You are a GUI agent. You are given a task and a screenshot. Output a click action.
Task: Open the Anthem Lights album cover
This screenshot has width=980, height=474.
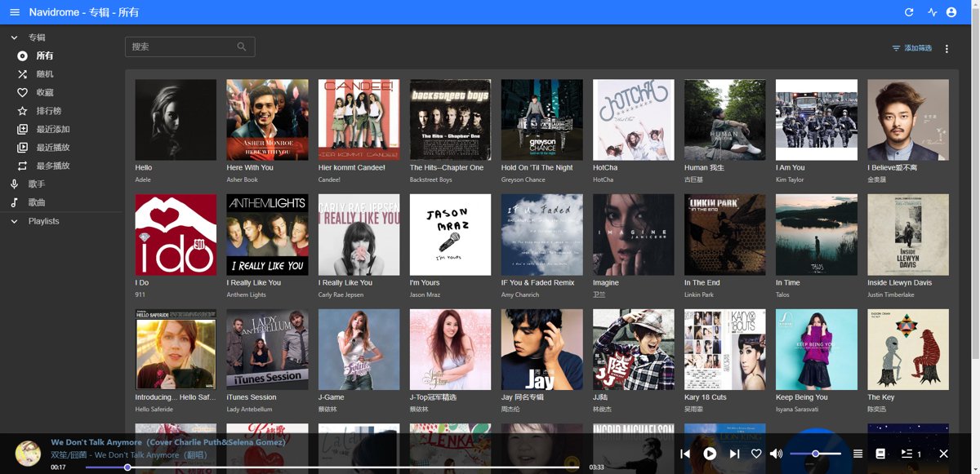coord(267,235)
